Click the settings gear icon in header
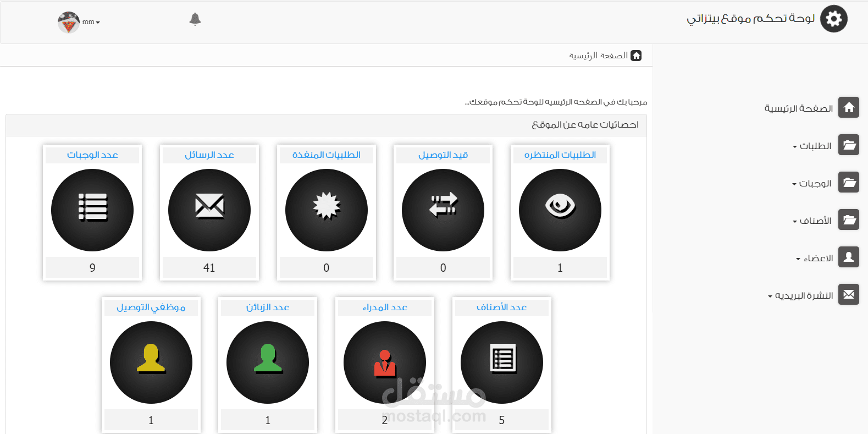Screen dimensions: 868x434 pyautogui.click(x=833, y=19)
